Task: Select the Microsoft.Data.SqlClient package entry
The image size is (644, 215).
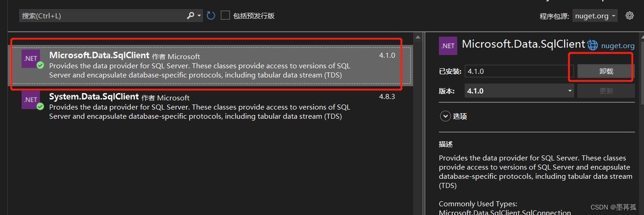Action: tap(211, 65)
